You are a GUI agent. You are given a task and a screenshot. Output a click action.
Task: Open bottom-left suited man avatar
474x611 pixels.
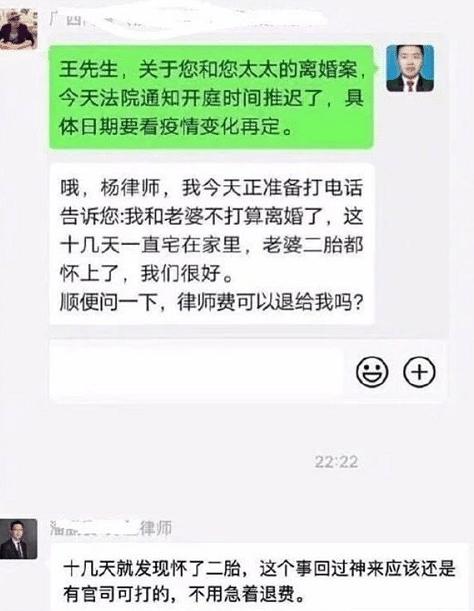click(x=18, y=539)
